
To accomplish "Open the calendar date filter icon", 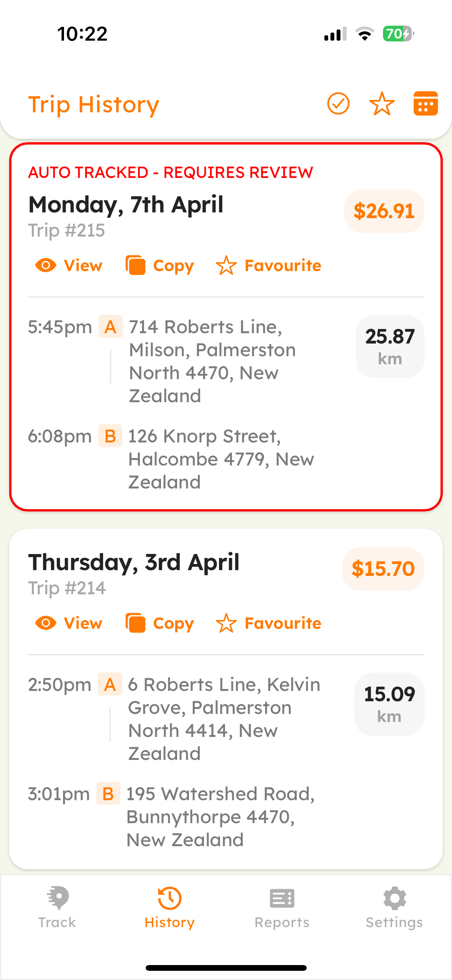I will point(426,104).
